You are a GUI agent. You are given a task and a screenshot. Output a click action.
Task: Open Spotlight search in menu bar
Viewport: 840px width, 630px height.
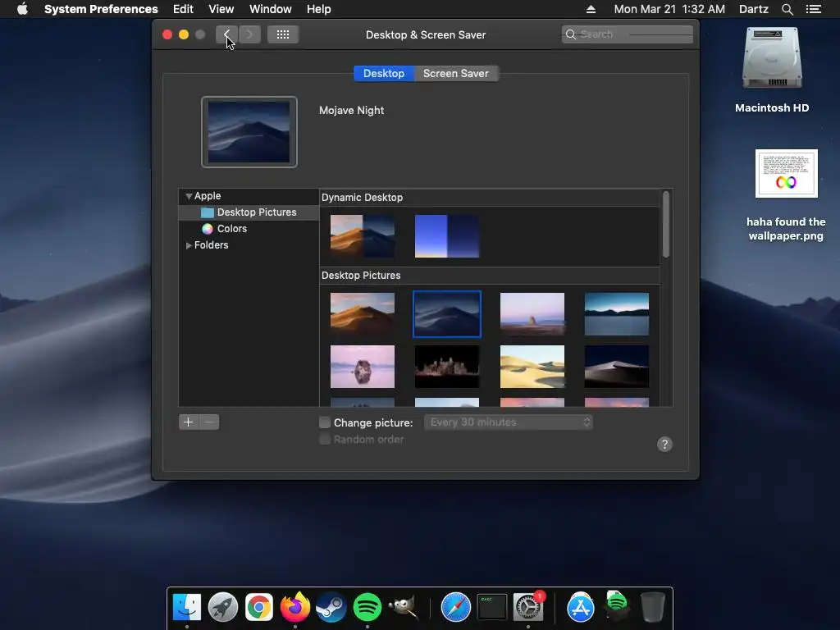click(x=787, y=9)
